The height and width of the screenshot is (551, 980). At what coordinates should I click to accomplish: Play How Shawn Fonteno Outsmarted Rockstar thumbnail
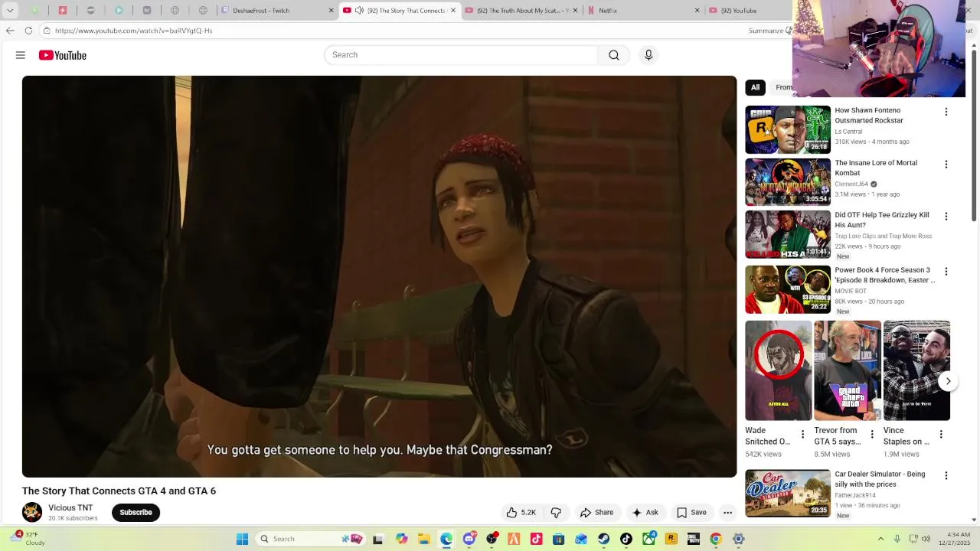click(x=788, y=130)
